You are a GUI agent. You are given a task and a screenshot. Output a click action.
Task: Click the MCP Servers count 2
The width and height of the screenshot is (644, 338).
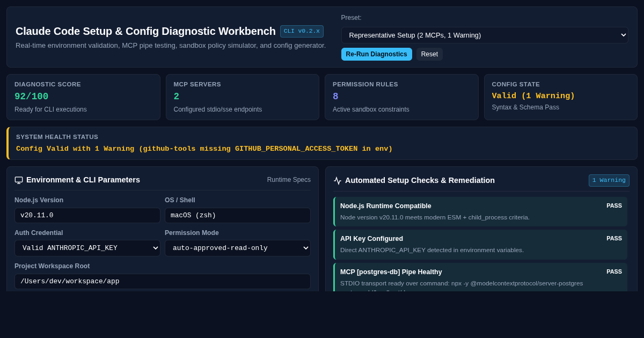tap(177, 97)
